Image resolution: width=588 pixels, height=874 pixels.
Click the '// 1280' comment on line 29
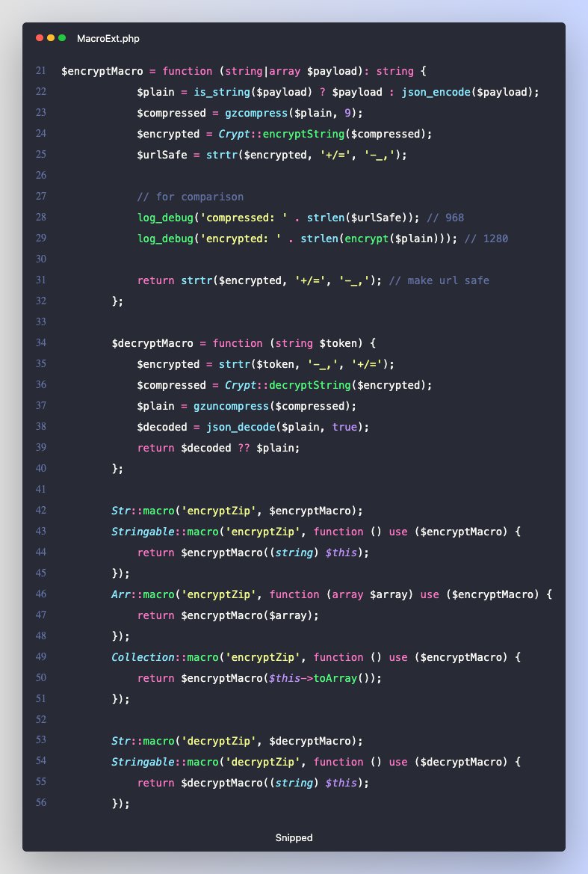click(x=486, y=238)
